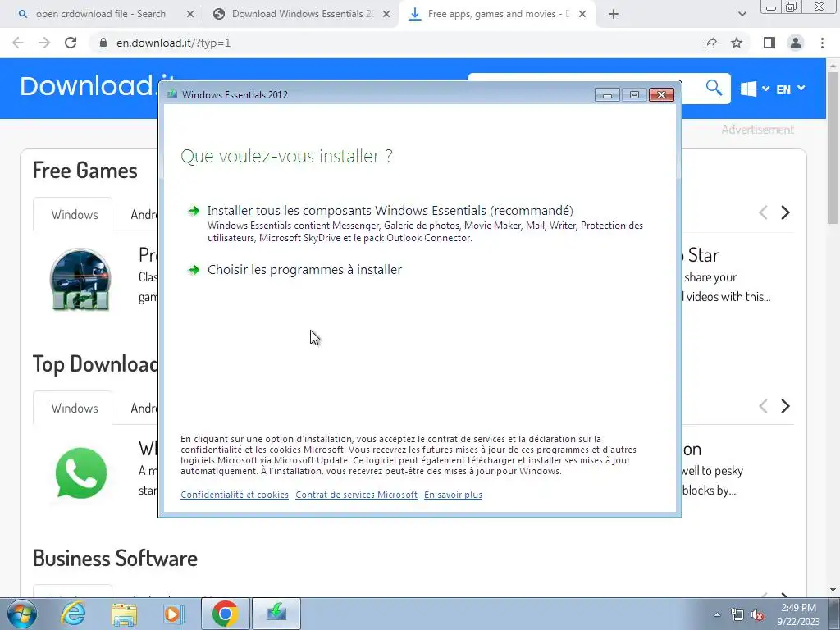The width and height of the screenshot is (840, 630).
Task: Close the Free apps, games and movies tab
Action: 582,15
